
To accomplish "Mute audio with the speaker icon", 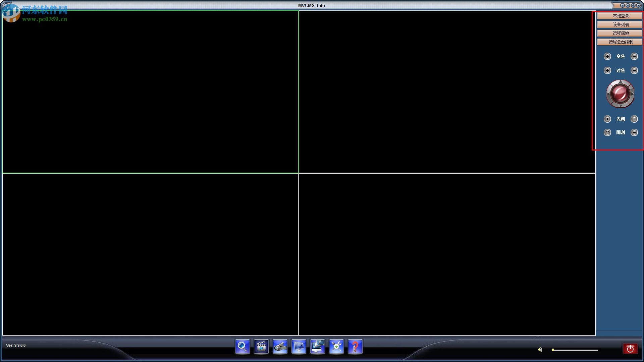I will click(x=540, y=350).
